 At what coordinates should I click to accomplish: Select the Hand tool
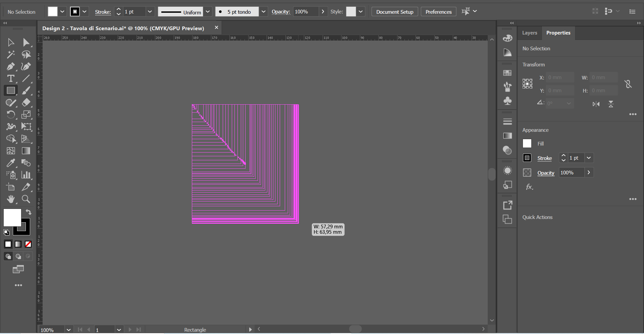click(10, 199)
